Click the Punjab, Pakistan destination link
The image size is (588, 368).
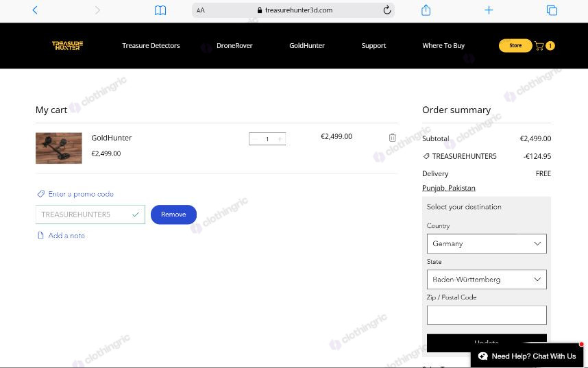(449, 188)
